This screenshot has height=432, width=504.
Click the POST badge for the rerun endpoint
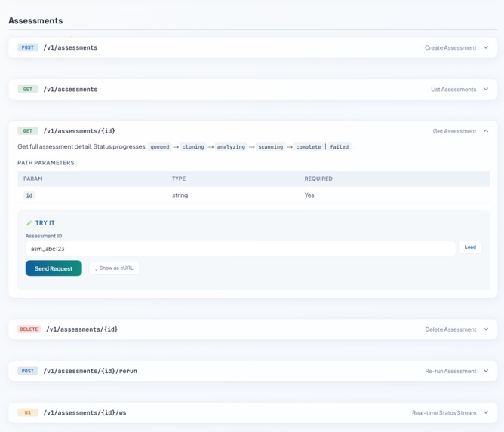pyautogui.click(x=28, y=371)
